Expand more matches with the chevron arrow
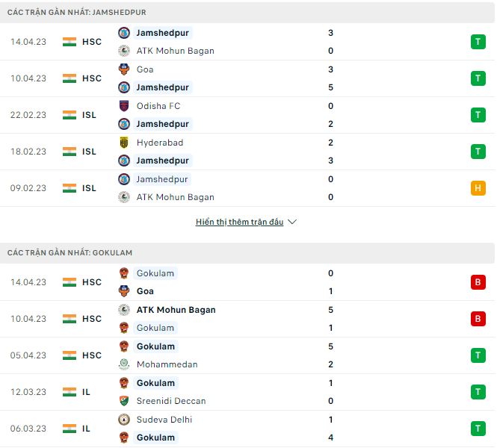Viewport: 497px width, 448px height. coord(292,222)
